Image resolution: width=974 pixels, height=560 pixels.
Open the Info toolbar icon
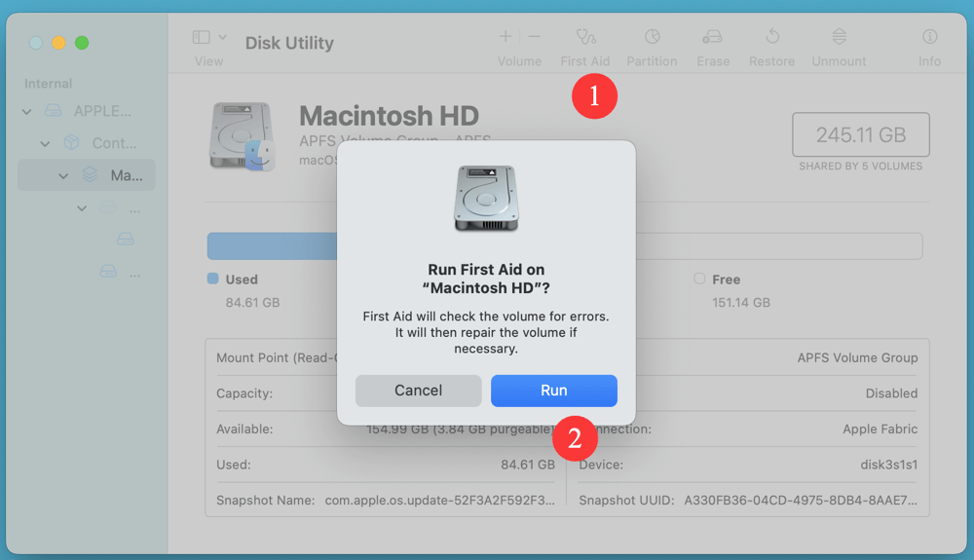[x=930, y=37]
